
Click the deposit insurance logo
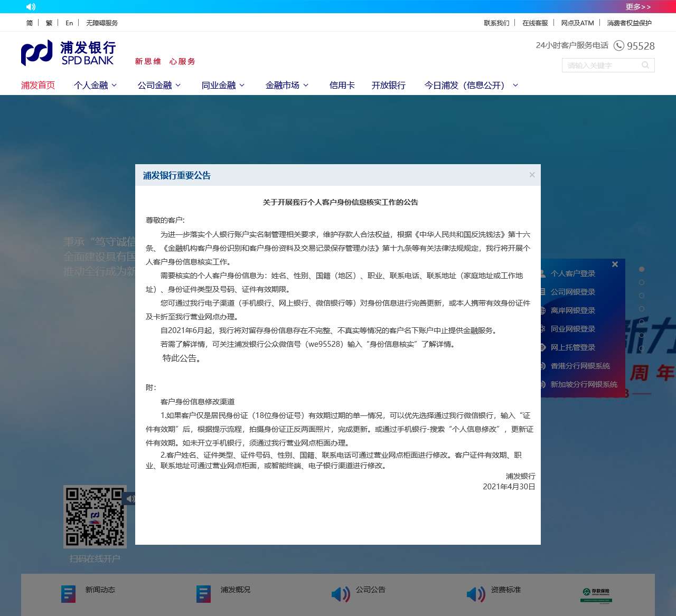pyautogui.click(x=596, y=595)
